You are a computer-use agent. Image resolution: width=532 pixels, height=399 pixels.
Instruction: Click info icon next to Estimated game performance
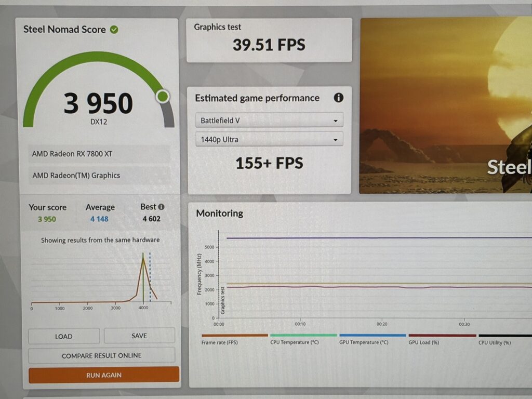[x=338, y=98]
